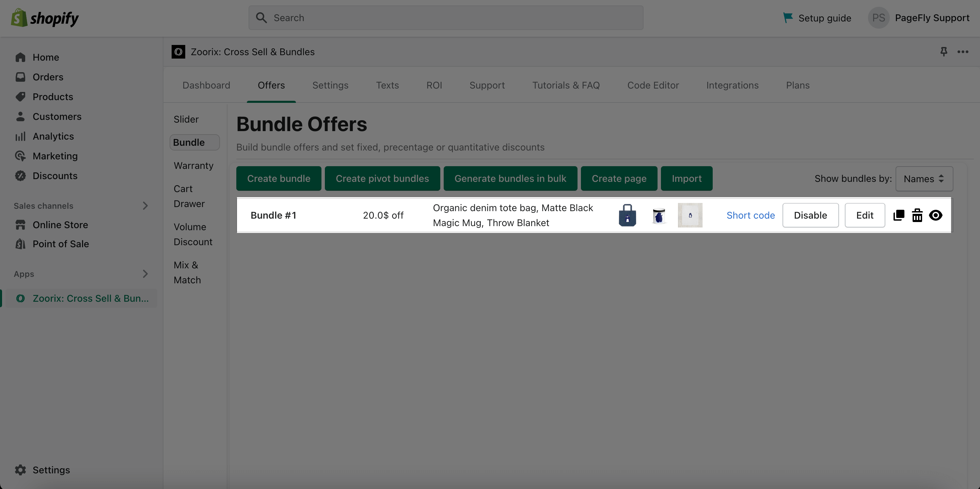Click the Create page button

pyautogui.click(x=619, y=178)
